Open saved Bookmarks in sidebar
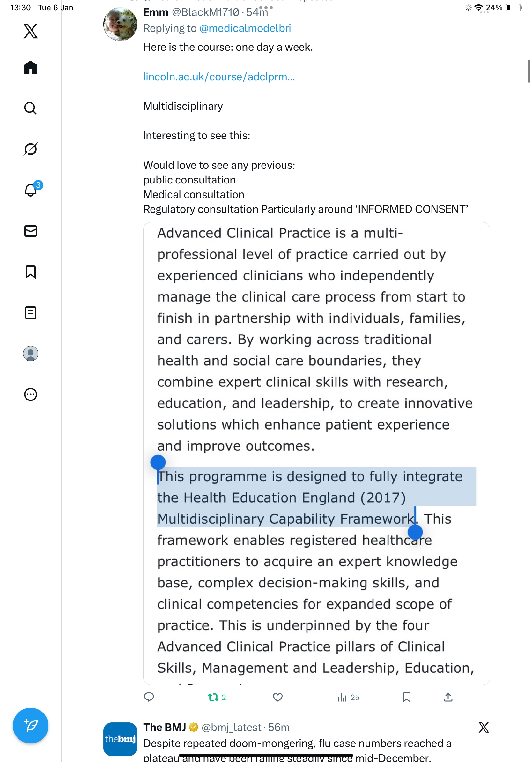This screenshot has width=532, height=762. [x=31, y=272]
